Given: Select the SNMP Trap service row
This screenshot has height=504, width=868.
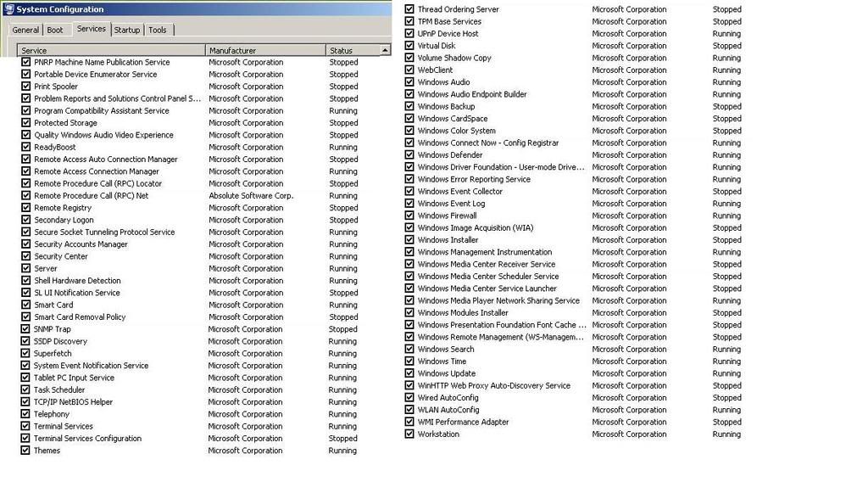Looking at the screenshot, I should click(189, 329).
